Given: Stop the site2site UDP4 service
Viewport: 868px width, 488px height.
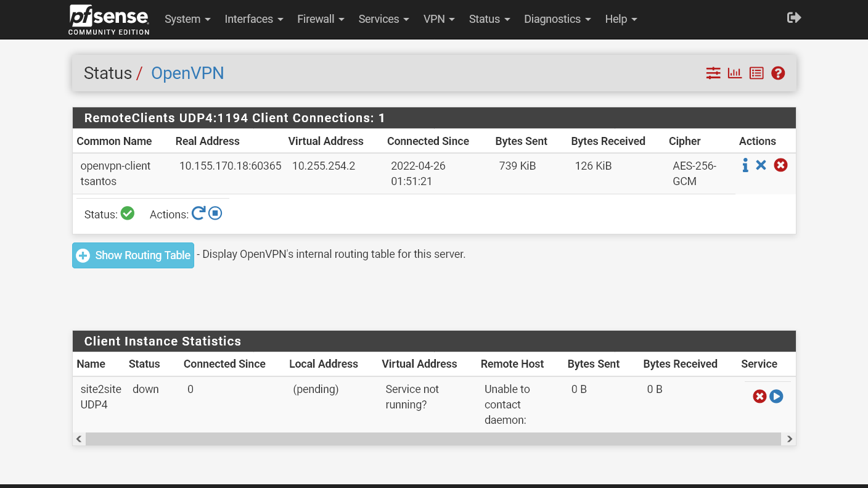Looking at the screenshot, I should (x=759, y=396).
